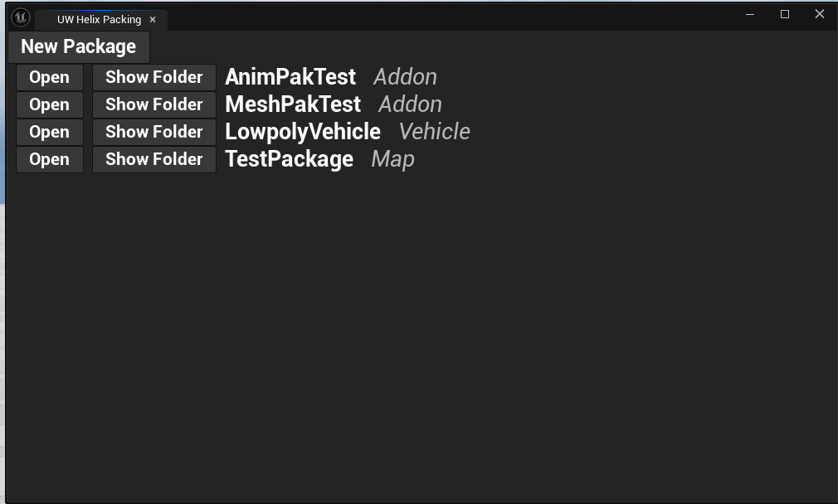838x504 pixels.
Task: Click the TestPackage package name
Action: [289, 159]
